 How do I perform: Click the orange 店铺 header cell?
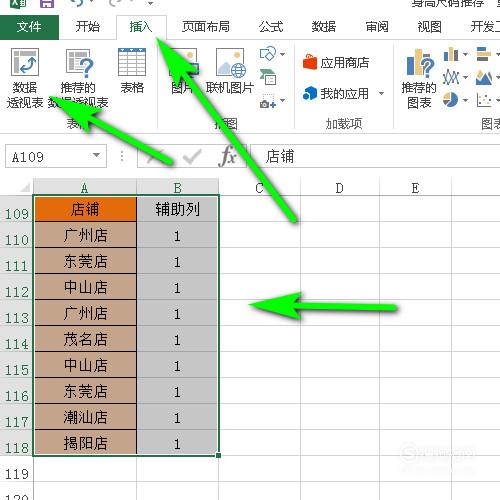click(x=85, y=209)
